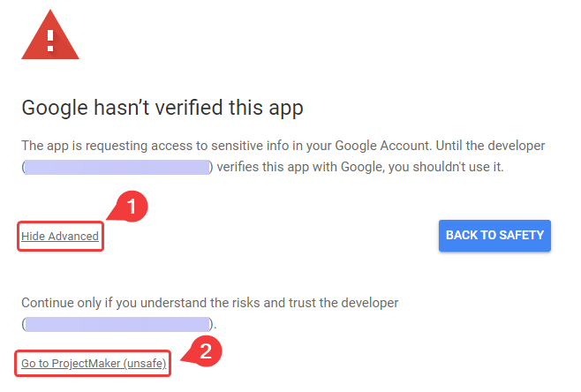Viewport: 581px width, 392px height.
Task: Click the word "Advanced" in Hide Advanced
Action: pyautogui.click(x=74, y=237)
